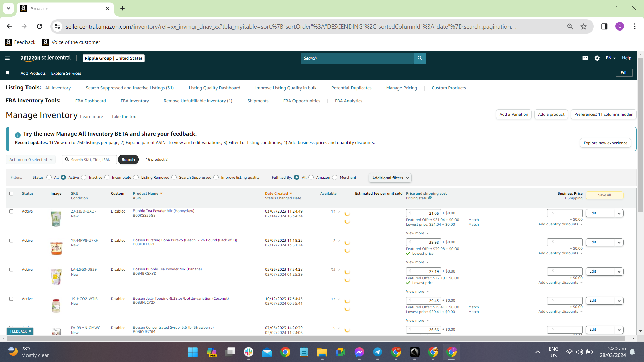Open Edit dropdown arrow for Honeydew row
This screenshot has height=362, width=644.
[x=619, y=213]
